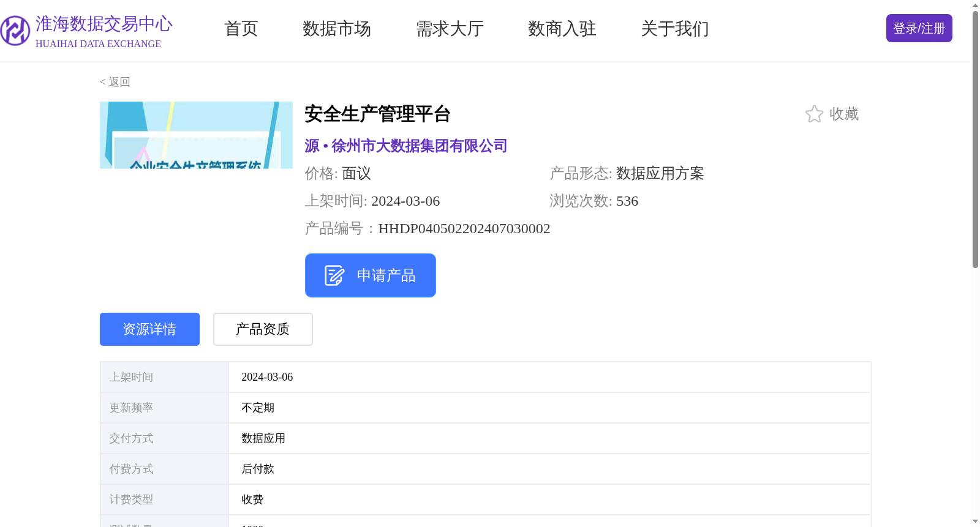The image size is (980, 527).
Task: Click the HUAIHAI DATA EXCHANGE subtitle text
Action: [x=98, y=44]
